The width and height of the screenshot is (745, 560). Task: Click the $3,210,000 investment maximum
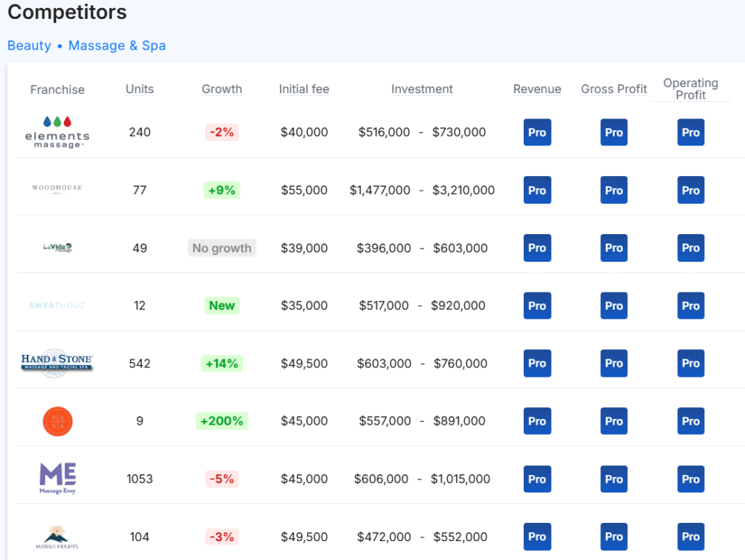pos(463,190)
